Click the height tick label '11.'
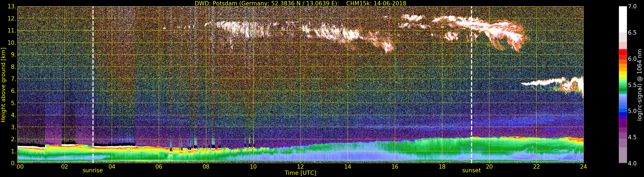Viewport: 644px width, 177px height. 12,31
